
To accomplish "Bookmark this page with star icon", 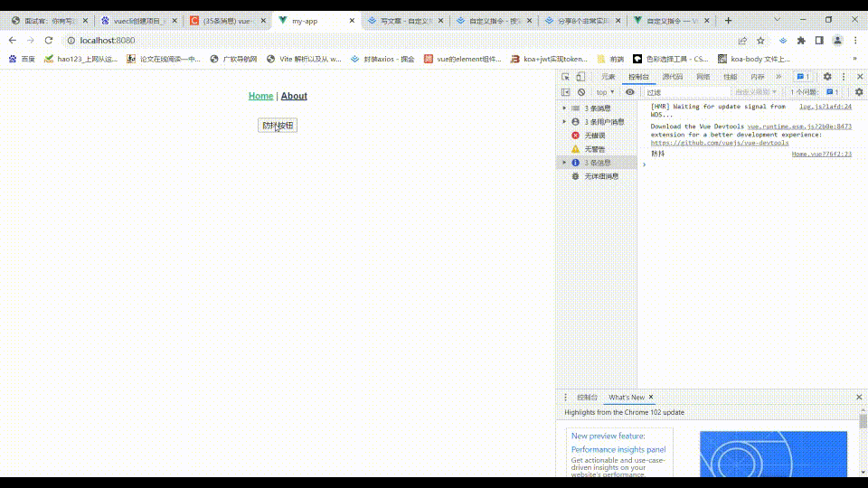I will pos(760,41).
